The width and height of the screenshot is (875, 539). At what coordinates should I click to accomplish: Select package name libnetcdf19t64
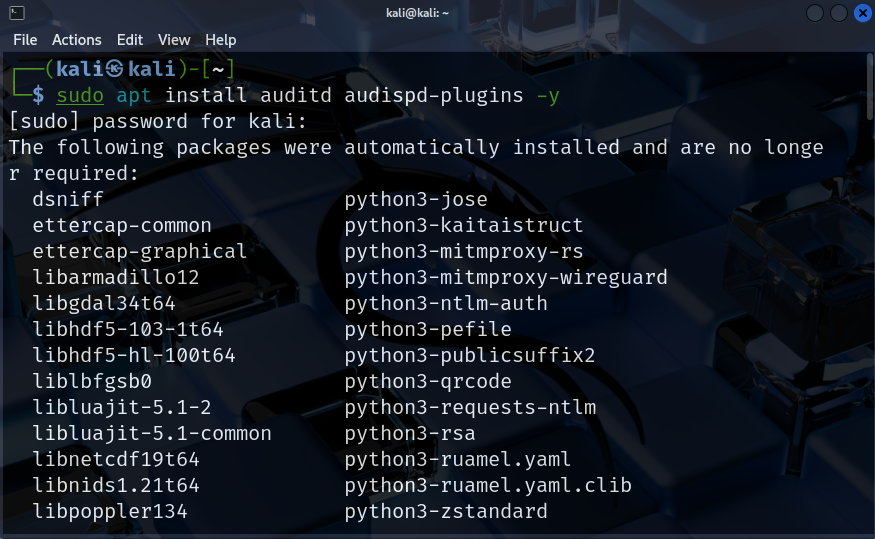pyautogui.click(x=116, y=460)
